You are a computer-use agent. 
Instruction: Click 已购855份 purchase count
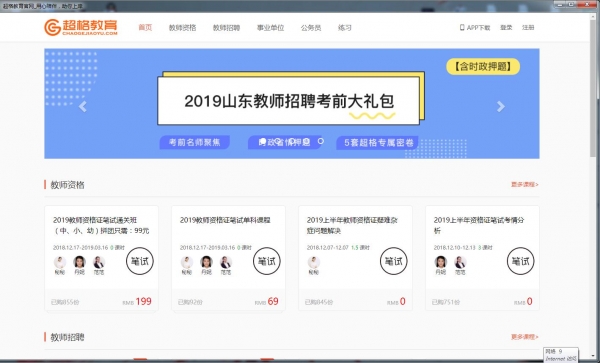[65, 302]
